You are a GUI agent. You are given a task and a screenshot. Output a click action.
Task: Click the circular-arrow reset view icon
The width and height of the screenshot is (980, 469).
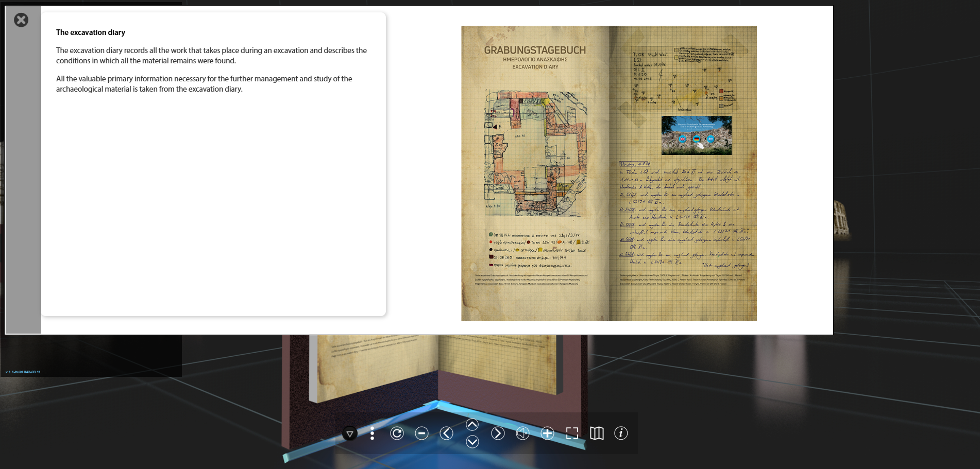tap(397, 433)
